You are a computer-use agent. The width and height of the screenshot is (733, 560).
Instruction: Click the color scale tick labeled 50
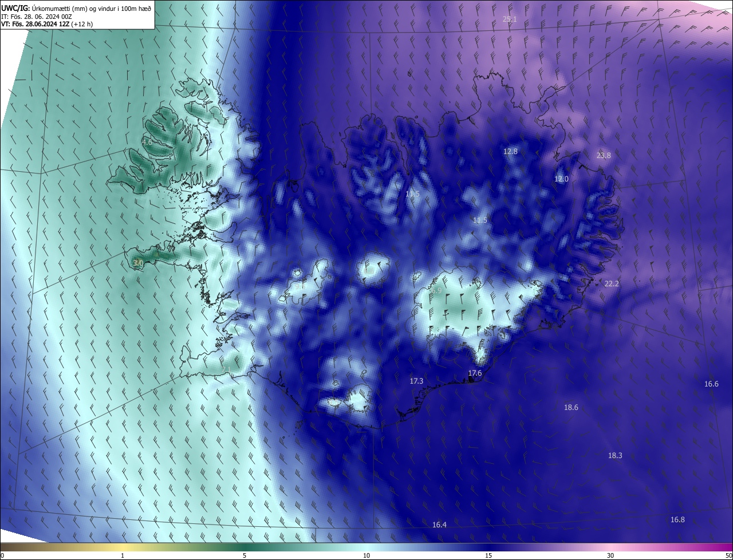point(728,556)
